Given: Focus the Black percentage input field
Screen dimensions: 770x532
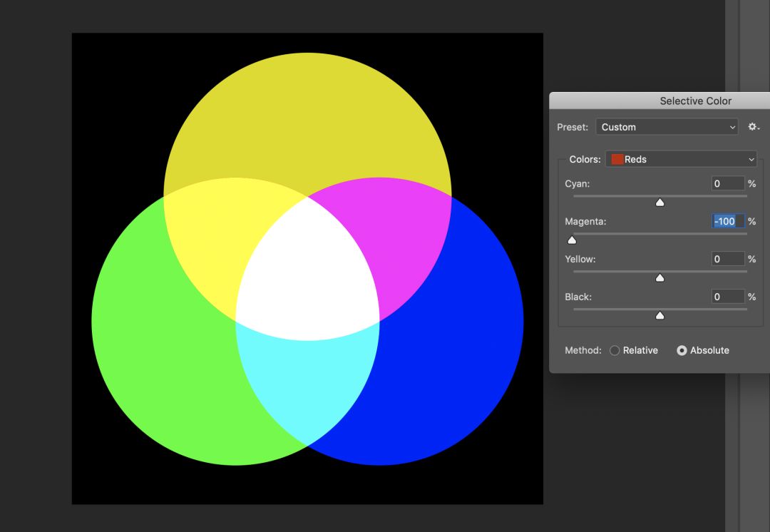Looking at the screenshot, I should point(727,297).
